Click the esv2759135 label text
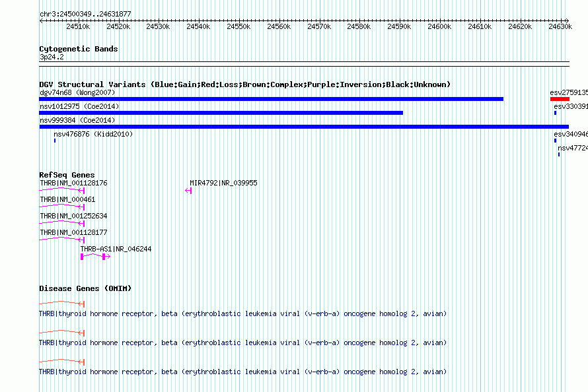588x392 pixels. click(x=568, y=92)
